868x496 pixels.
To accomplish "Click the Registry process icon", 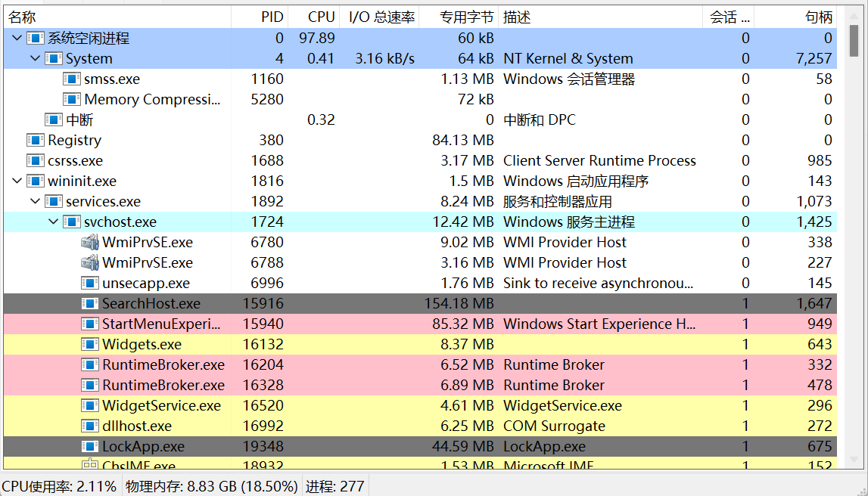I will pos(36,141).
